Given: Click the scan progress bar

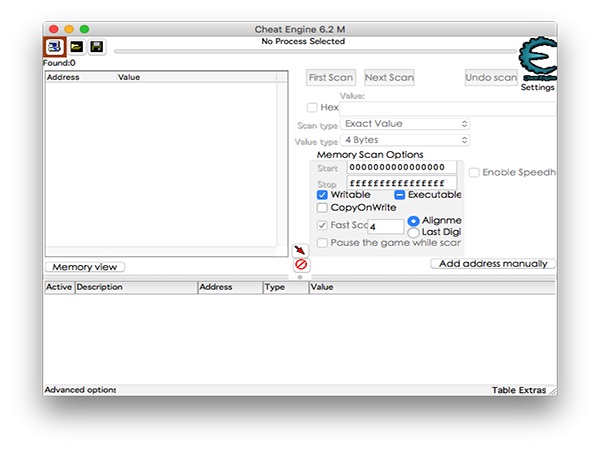Looking at the screenshot, I should tap(315, 51).
